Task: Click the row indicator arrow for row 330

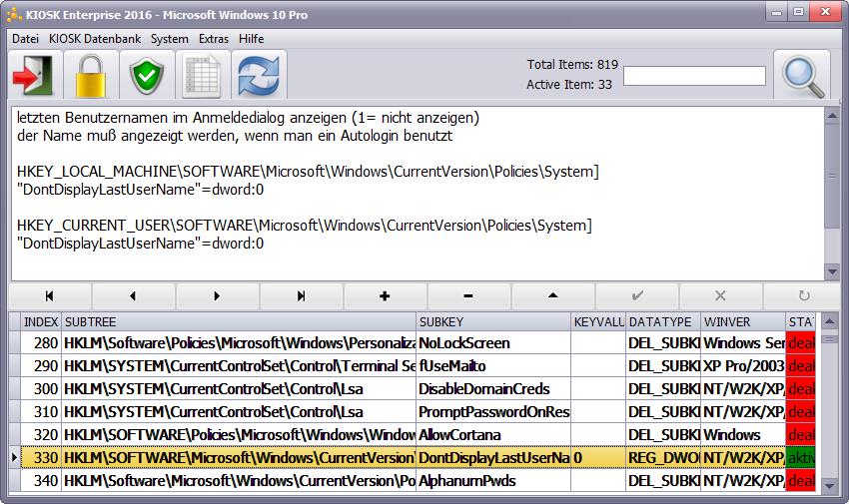Action: coord(15,458)
